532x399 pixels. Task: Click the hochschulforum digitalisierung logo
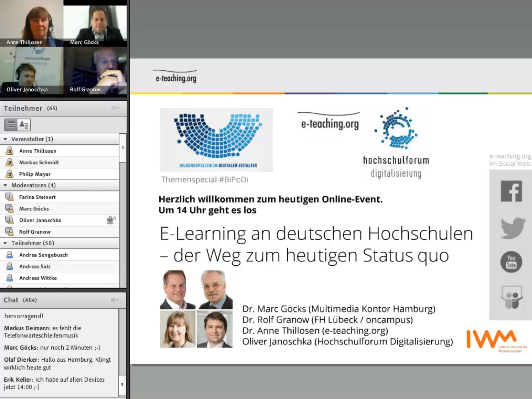tap(396, 143)
